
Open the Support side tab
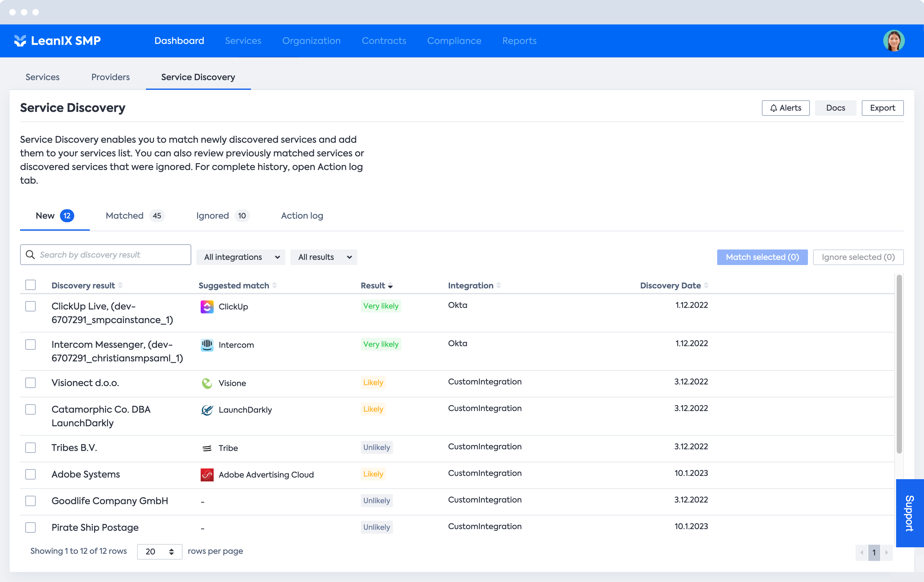coord(909,513)
